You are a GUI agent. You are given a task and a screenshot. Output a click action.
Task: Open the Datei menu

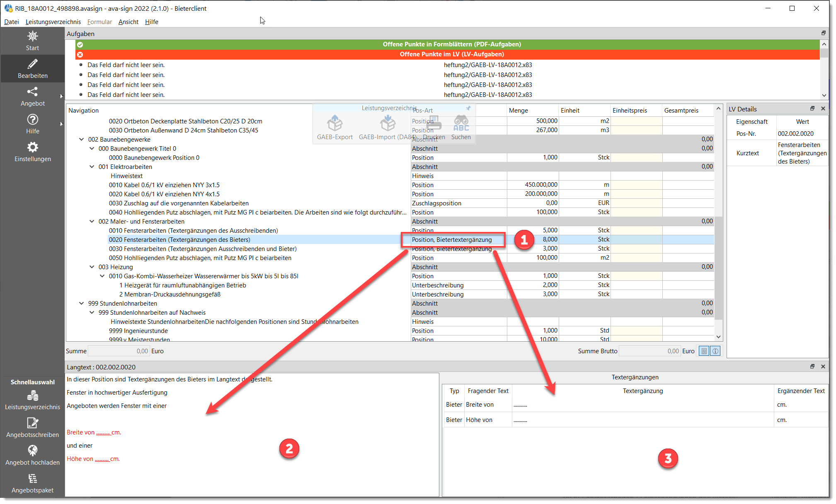(12, 22)
